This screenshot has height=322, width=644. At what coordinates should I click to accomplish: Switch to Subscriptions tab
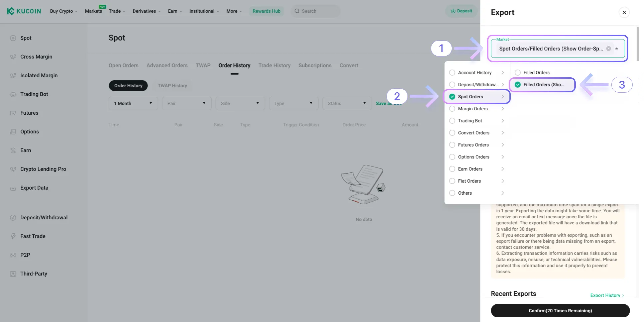[315, 65]
